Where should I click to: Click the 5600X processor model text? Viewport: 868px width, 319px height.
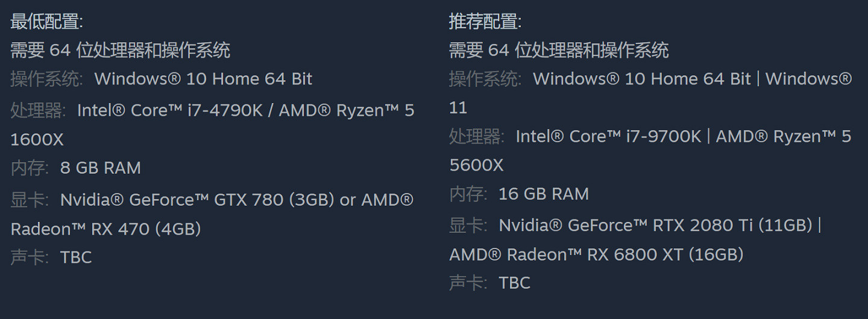pyautogui.click(x=476, y=165)
